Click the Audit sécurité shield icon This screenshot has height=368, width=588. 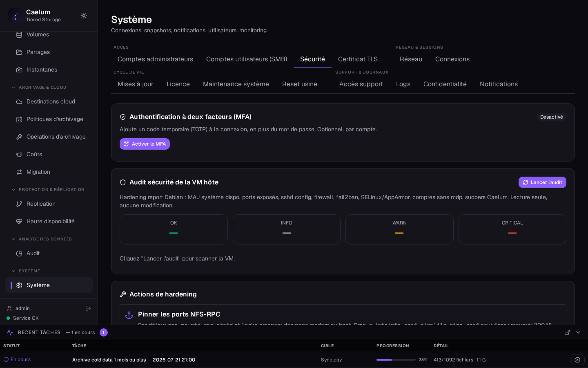pyautogui.click(x=123, y=182)
